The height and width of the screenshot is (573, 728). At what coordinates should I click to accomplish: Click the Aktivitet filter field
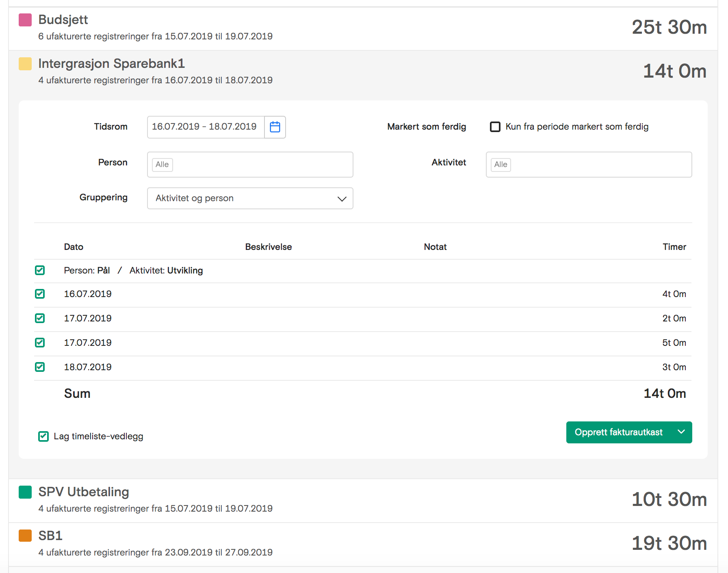589,165
